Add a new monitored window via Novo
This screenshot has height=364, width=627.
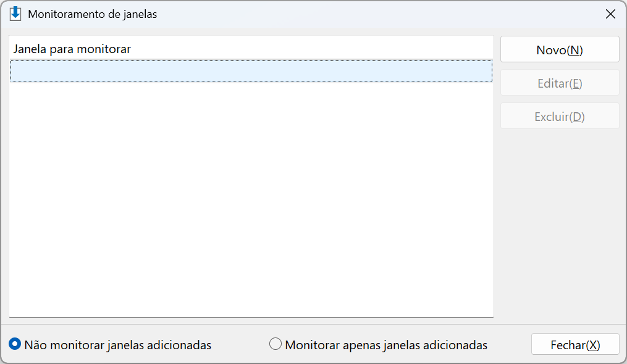coord(560,49)
